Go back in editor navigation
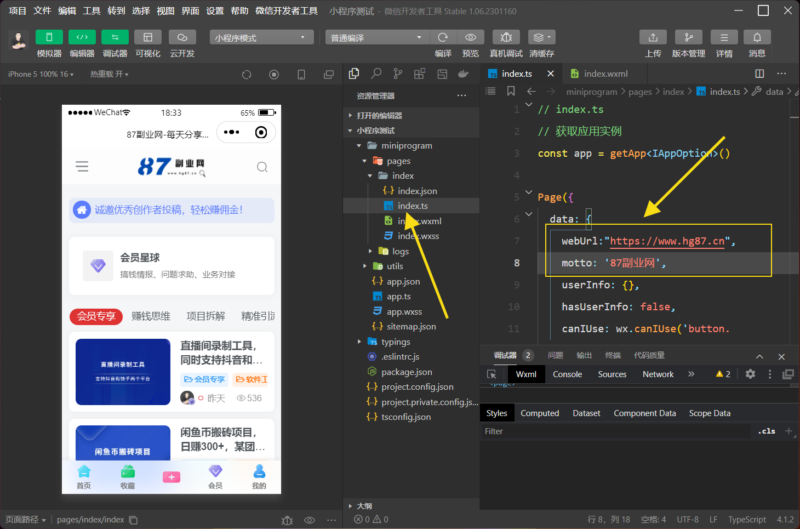The width and height of the screenshot is (800, 529). pos(531,91)
